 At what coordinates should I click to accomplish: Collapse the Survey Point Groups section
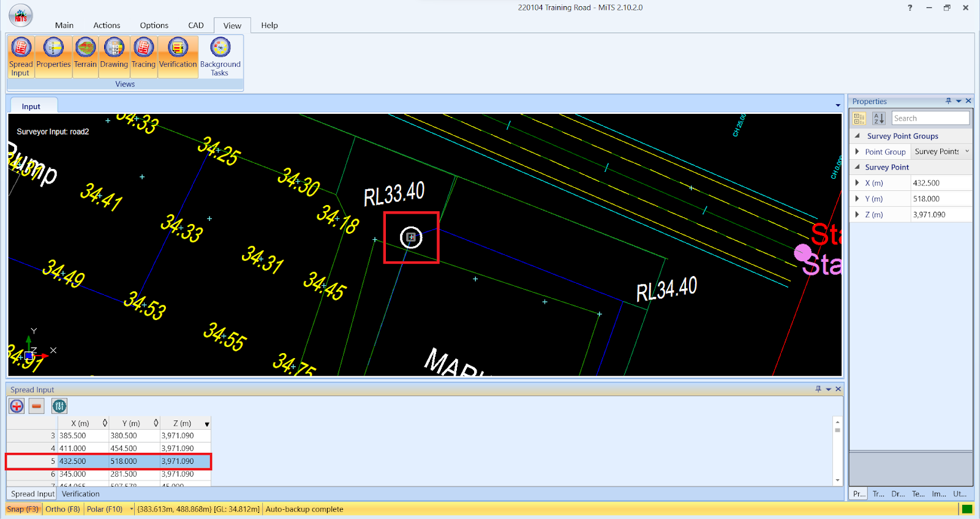click(857, 136)
